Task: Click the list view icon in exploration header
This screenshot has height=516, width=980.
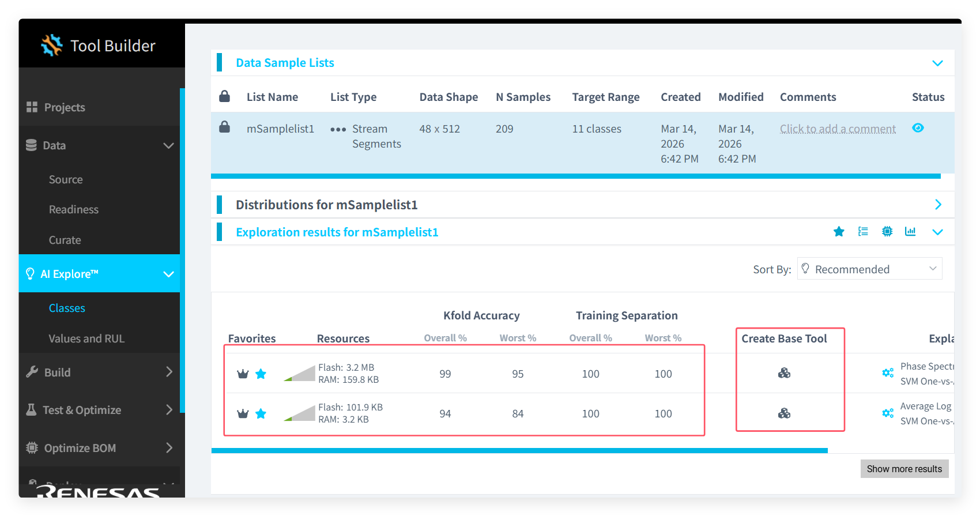Action: pos(863,232)
